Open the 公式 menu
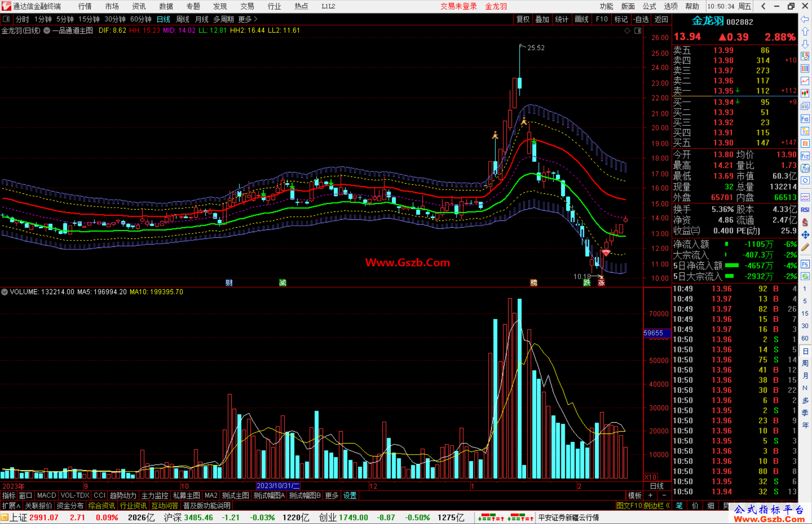This screenshot has width=812, height=524. [x=649, y=6]
